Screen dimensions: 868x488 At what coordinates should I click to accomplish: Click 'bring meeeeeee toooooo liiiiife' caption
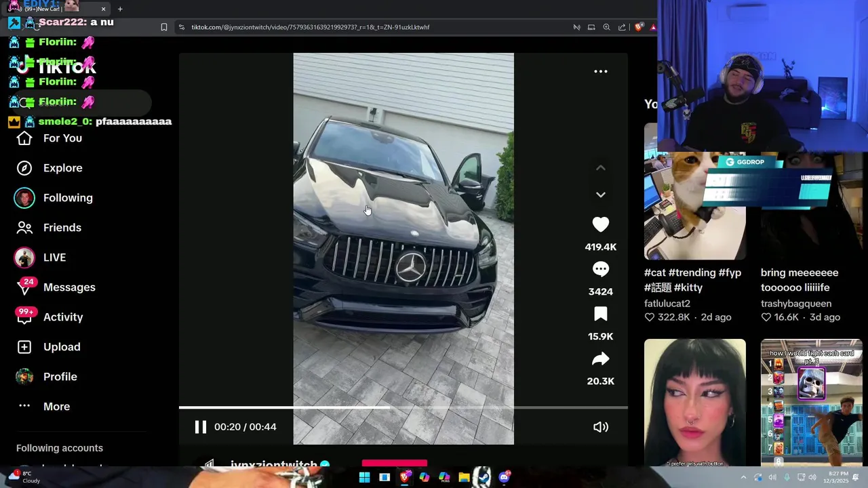800,280
